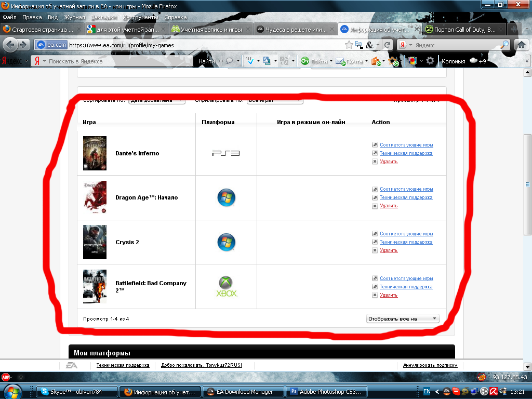Click the Найти button in Yandex bar
The image size is (532, 399).
206,61
